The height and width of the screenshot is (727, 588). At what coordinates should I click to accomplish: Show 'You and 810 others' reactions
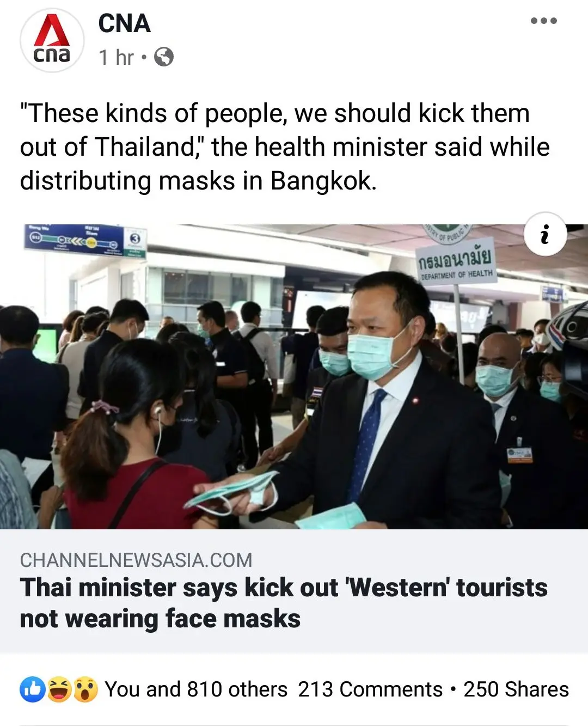(196, 689)
